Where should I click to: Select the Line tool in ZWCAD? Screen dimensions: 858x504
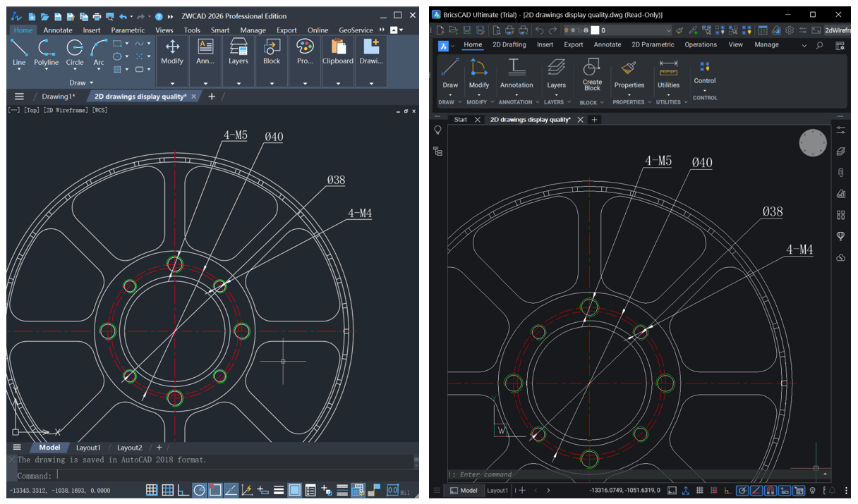(x=19, y=52)
